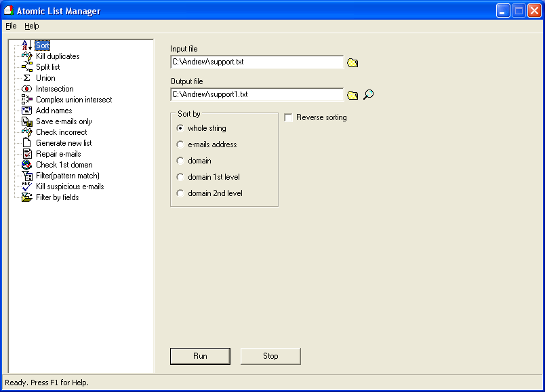The height and width of the screenshot is (392, 545).
Task: Click the Generate new list page icon
Action: 26,143
